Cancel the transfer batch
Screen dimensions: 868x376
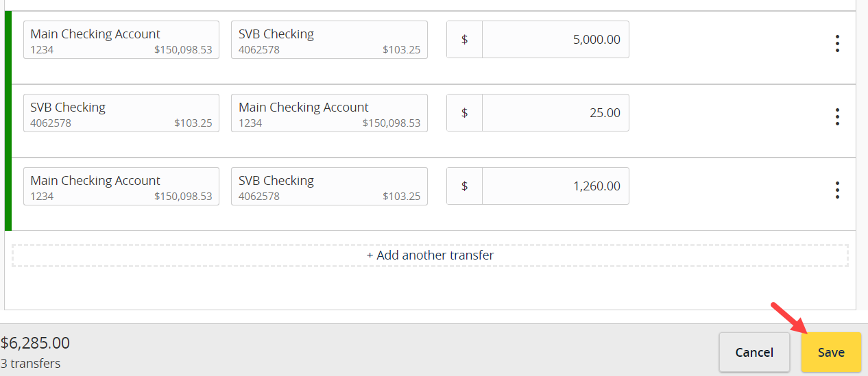[x=754, y=352]
